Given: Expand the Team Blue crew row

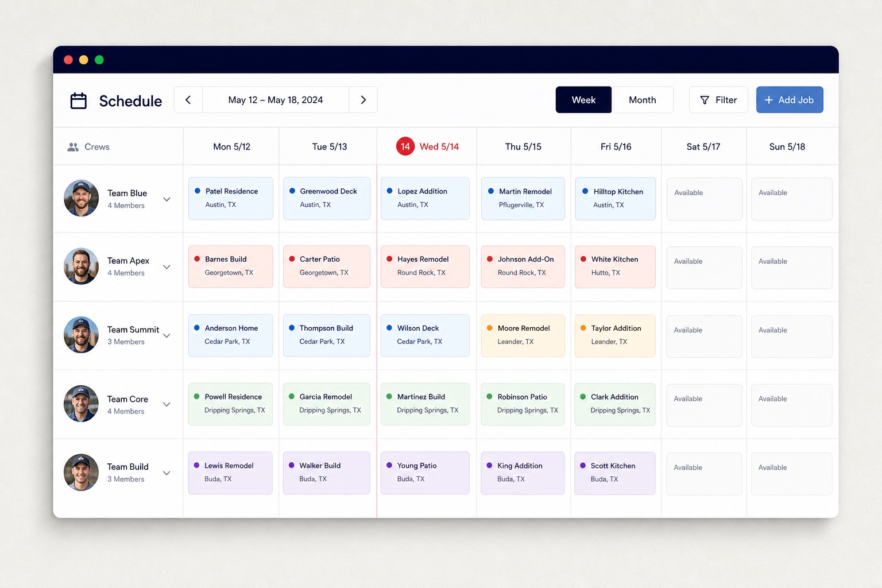Looking at the screenshot, I should 167,199.
